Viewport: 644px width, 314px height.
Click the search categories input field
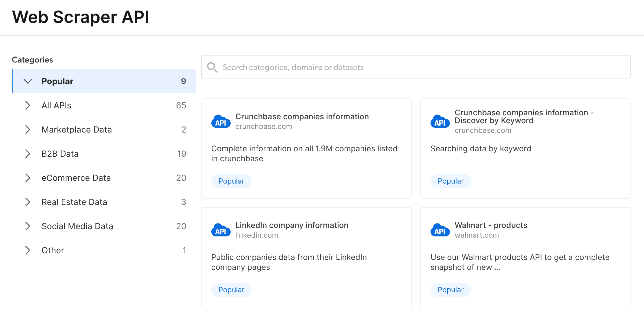[x=363, y=67]
